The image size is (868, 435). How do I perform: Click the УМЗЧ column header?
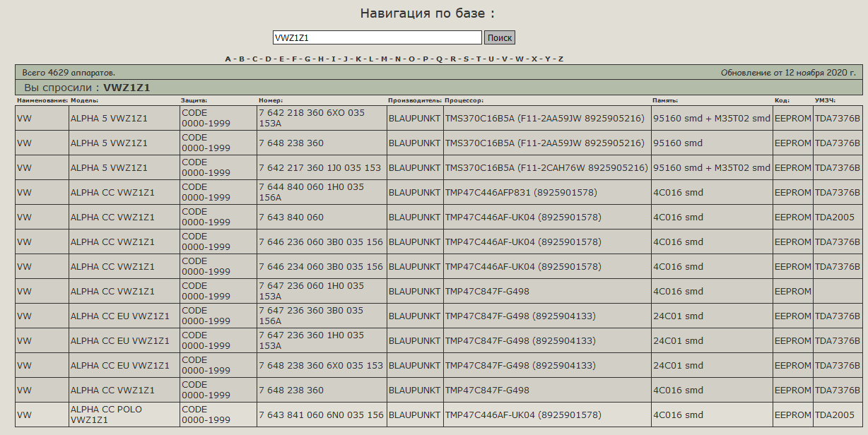(x=825, y=100)
